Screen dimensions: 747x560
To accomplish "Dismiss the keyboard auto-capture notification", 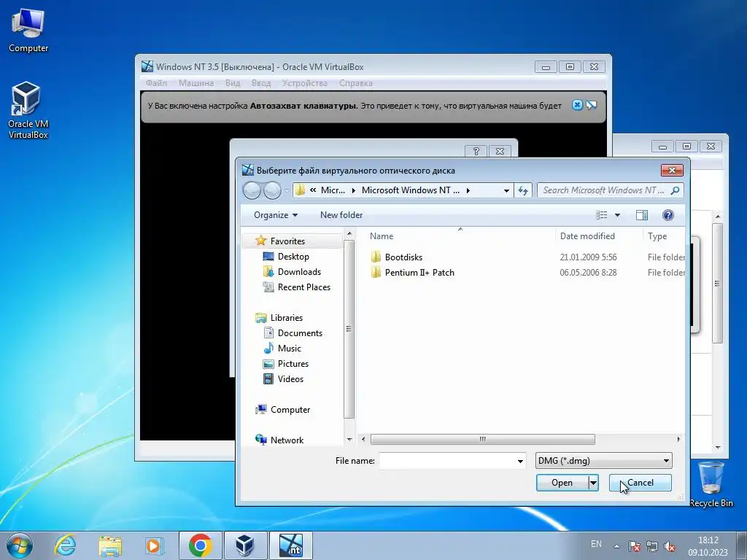I will pyautogui.click(x=577, y=105).
